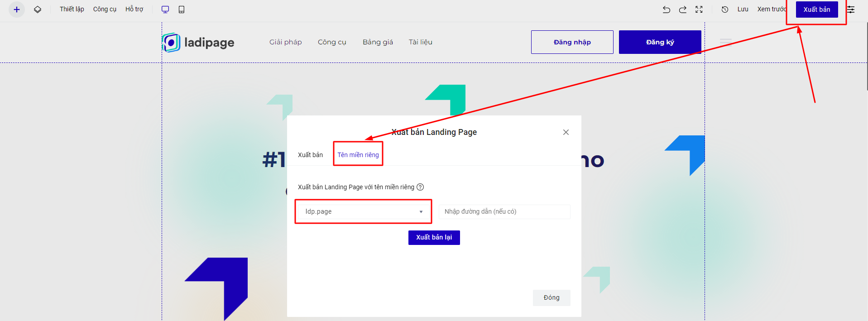
Task: Click the help question mark icon
Action: [420, 187]
